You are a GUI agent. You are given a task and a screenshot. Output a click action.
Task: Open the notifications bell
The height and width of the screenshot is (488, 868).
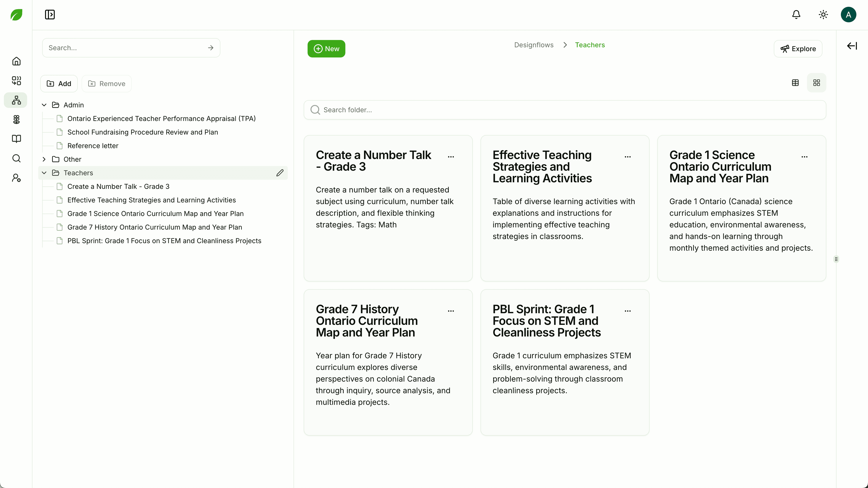(x=796, y=15)
